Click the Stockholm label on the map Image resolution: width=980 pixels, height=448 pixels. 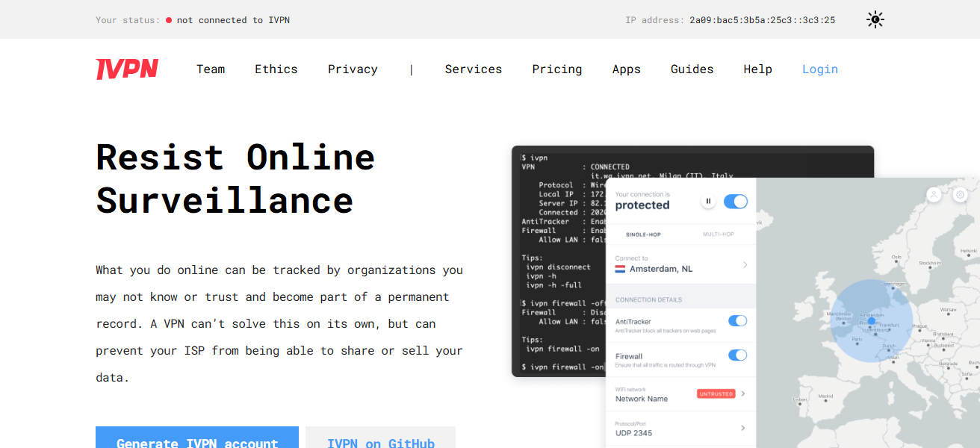click(x=930, y=263)
